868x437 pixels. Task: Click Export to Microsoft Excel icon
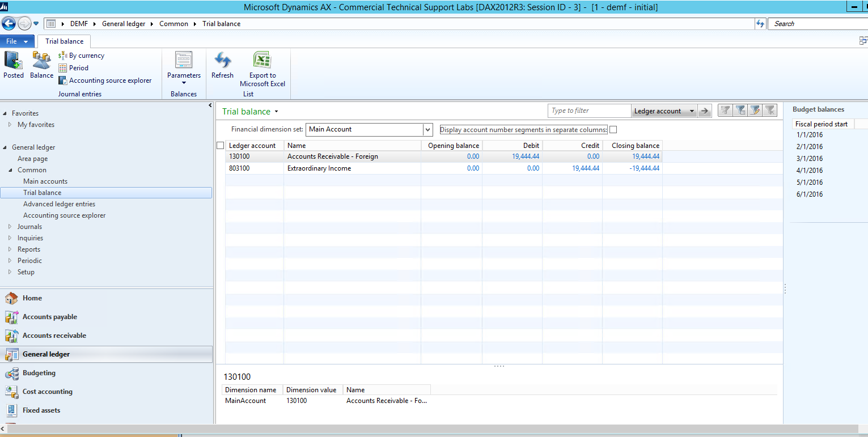tap(262, 61)
